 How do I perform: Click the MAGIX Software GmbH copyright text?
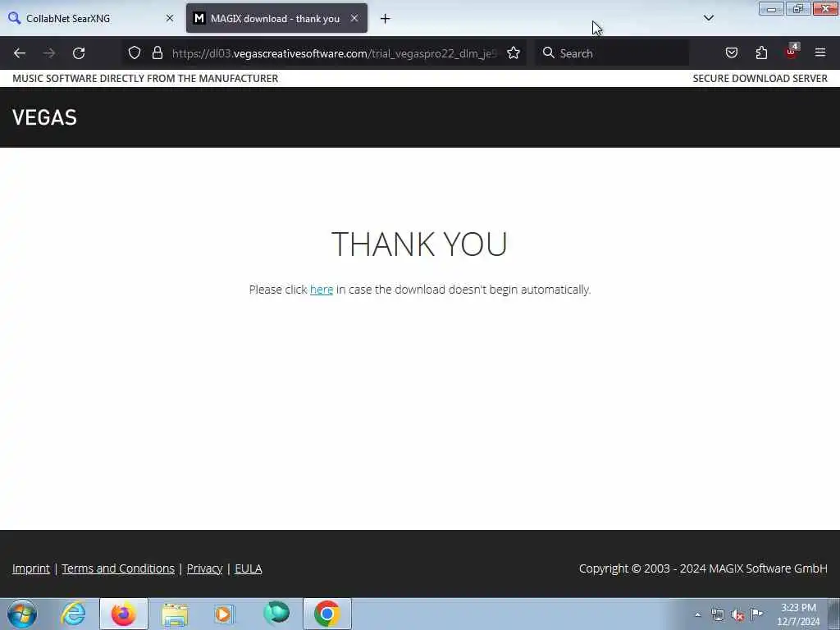pos(703,568)
